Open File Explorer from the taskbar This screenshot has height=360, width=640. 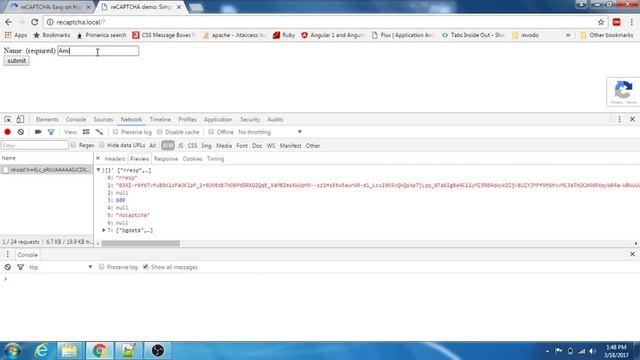tap(69, 351)
